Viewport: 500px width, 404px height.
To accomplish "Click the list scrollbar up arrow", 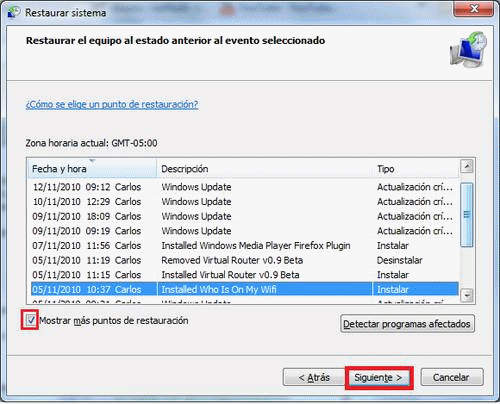I will tap(467, 166).
